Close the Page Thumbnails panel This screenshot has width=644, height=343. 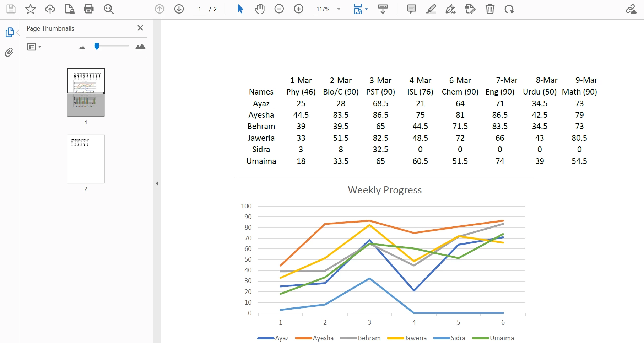pos(140,28)
